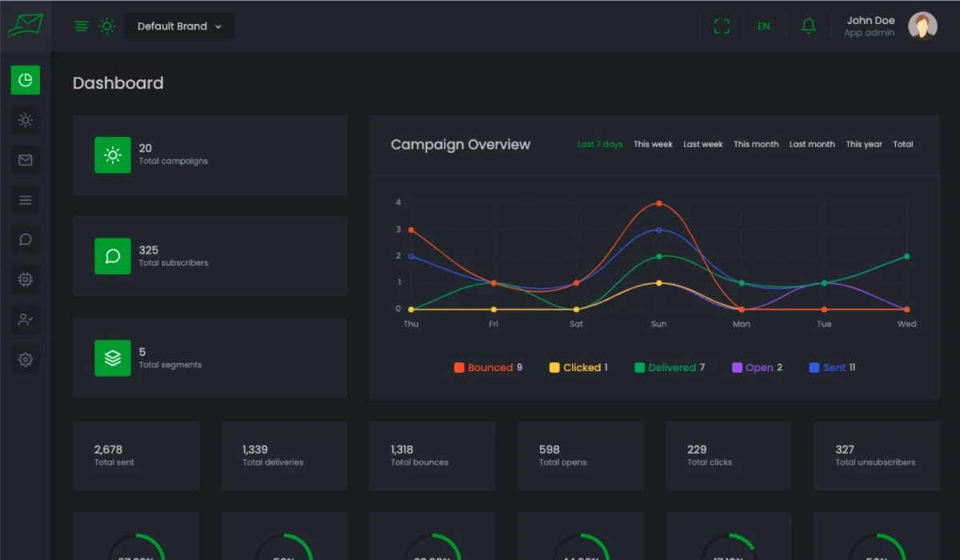
Task: Collapse the sidebar with the hamburger toggle
Action: (x=81, y=26)
